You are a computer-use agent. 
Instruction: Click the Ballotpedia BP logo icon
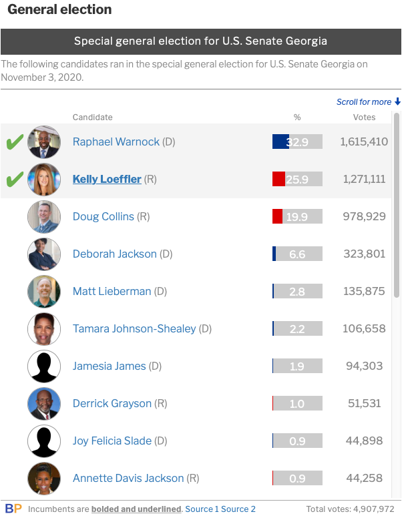point(13,509)
